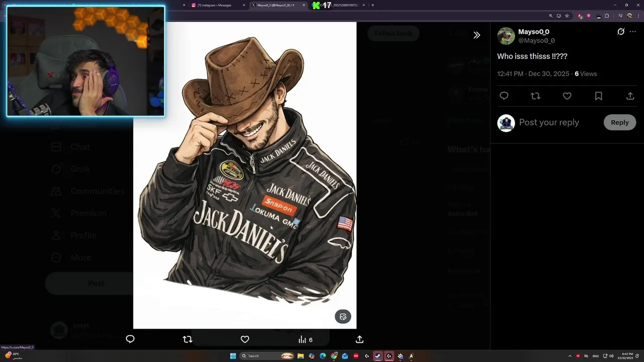The image size is (644, 362).
Task: Open the Grok explain icon beside Mayso0_0
Action: click(x=621, y=32)
